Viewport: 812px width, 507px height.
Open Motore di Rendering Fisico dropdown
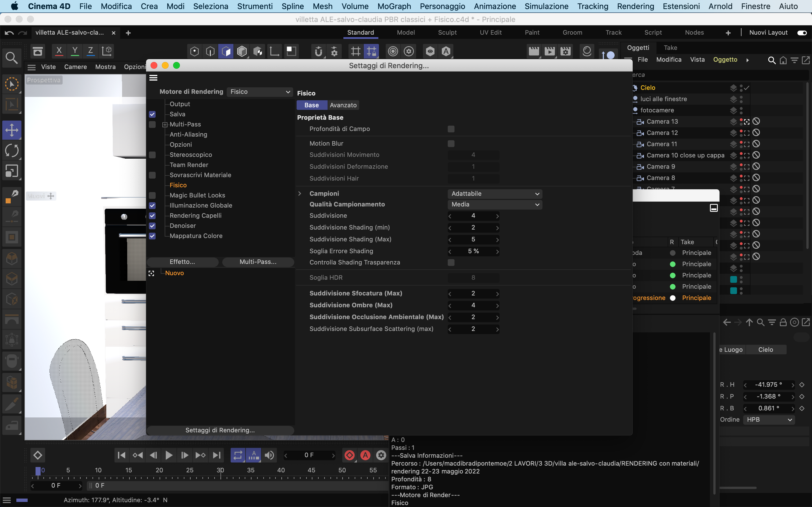(x=260, y=92)
